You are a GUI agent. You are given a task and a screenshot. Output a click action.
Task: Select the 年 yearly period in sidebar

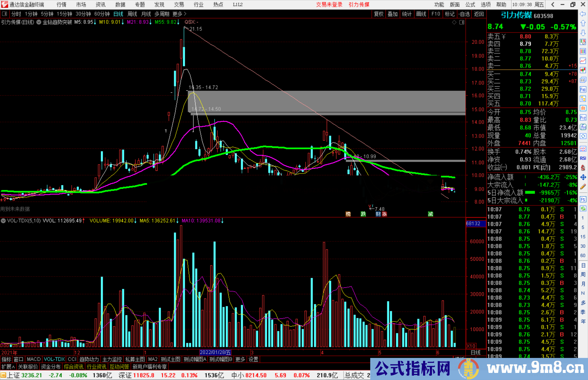click(x=583, y=321)
